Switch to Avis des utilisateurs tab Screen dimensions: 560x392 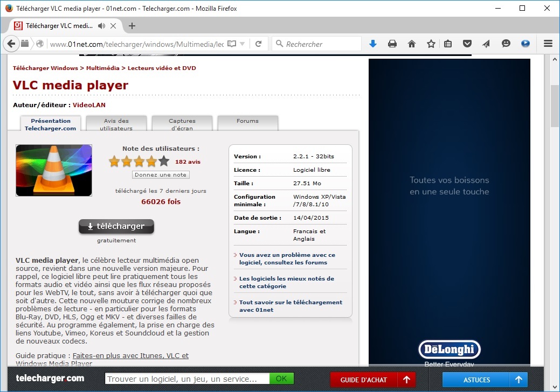coord(116,124)
